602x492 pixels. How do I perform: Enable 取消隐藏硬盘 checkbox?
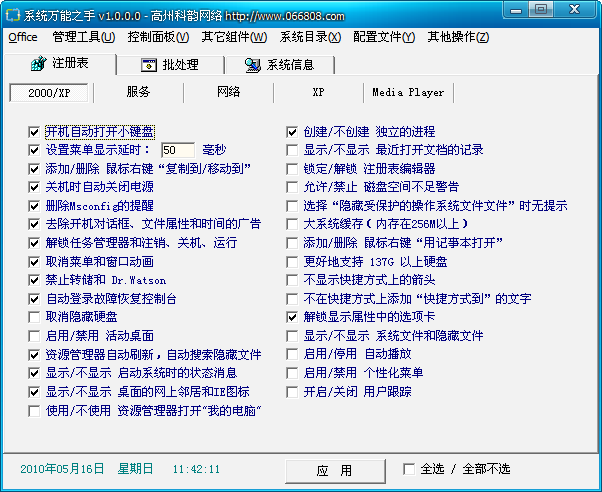point(36,316)
